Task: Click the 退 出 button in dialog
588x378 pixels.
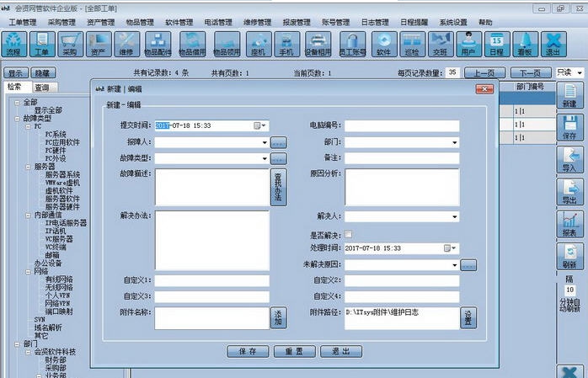Action: (341, 351)
